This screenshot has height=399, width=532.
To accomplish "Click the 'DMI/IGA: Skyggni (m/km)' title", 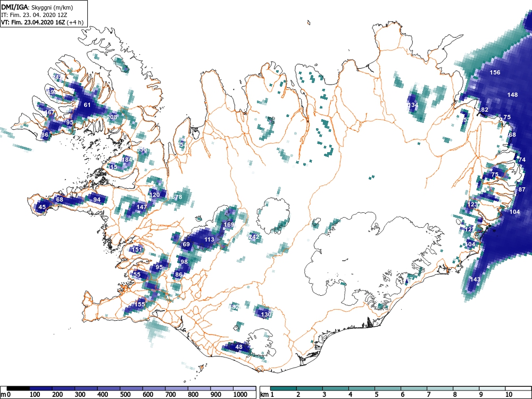I will (37, 7).
